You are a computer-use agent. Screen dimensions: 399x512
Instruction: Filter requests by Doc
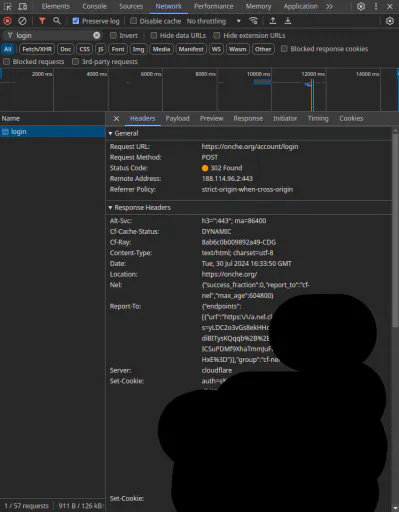point(66,49)
